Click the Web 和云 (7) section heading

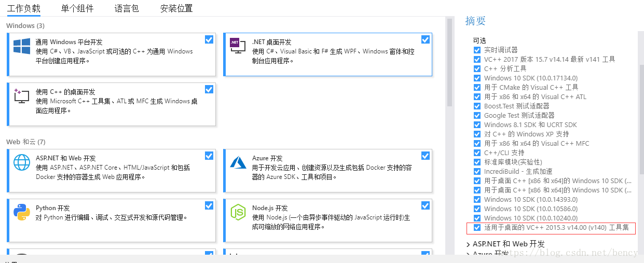26,142
